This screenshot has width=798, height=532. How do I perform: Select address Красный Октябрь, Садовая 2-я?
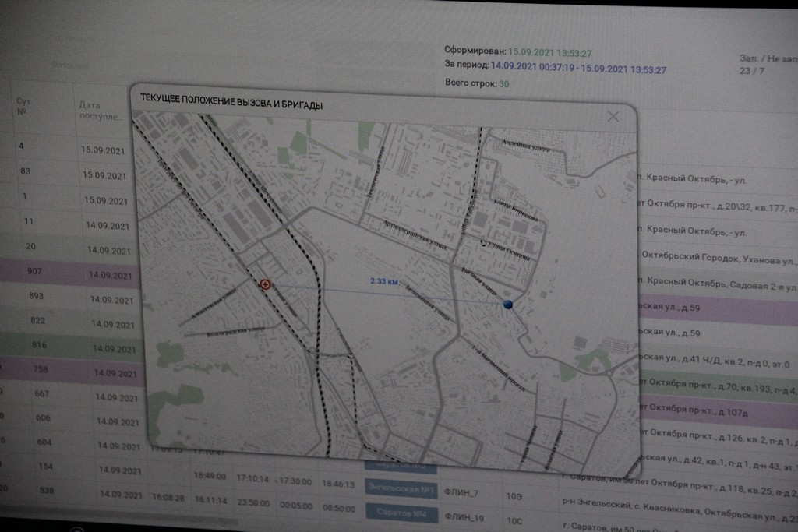[x=718, y=284]
